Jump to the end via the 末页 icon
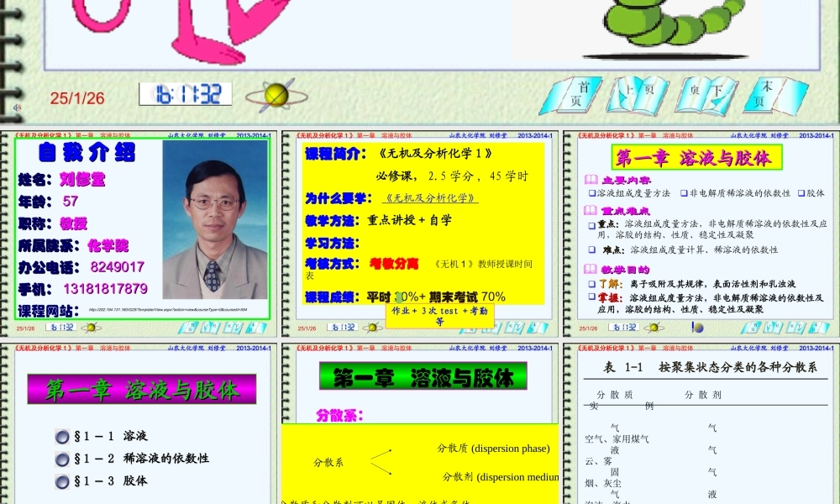Image resolution: width=840 pixels, height=504 pixels. pyautogui.click(x=774, y=94)
